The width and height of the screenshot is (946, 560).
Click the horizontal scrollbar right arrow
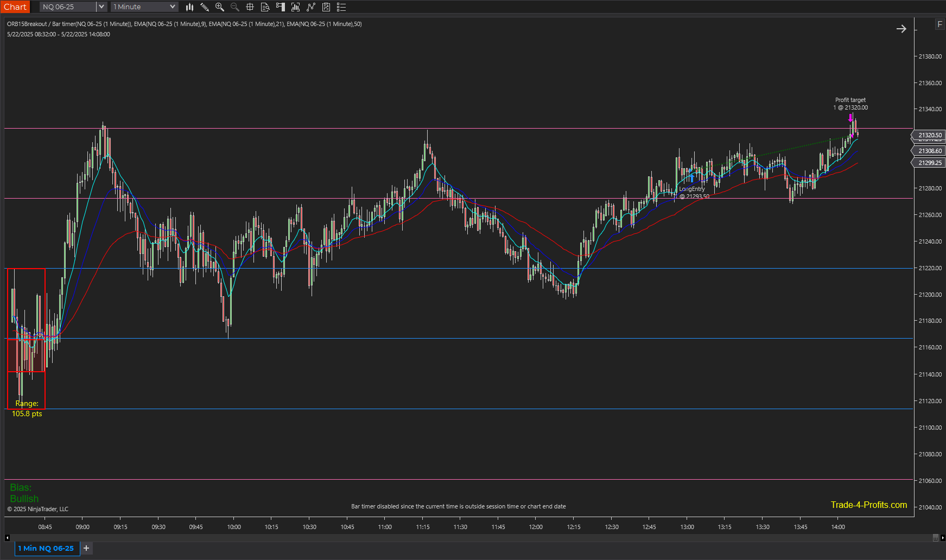(x=943, y=538)
